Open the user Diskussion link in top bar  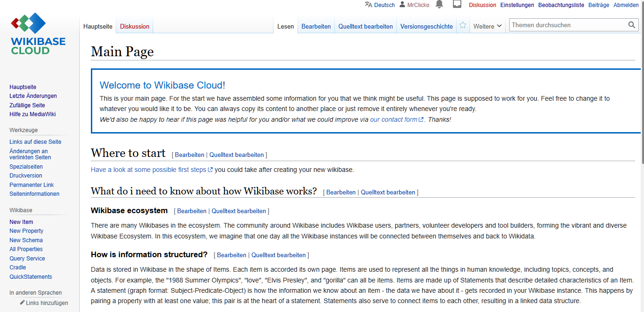pyautogui.click(x=482, y=5)
